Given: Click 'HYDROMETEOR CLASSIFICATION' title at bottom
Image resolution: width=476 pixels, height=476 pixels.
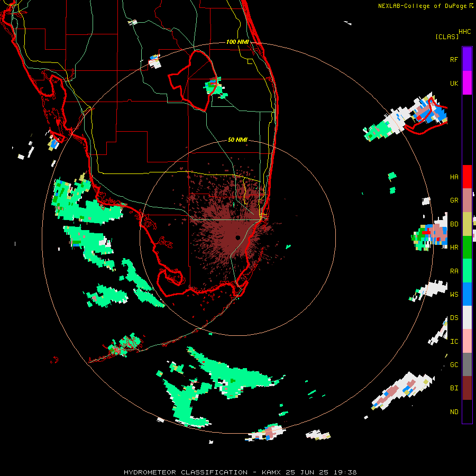Looking at the screenshot, I should (186, 472).
